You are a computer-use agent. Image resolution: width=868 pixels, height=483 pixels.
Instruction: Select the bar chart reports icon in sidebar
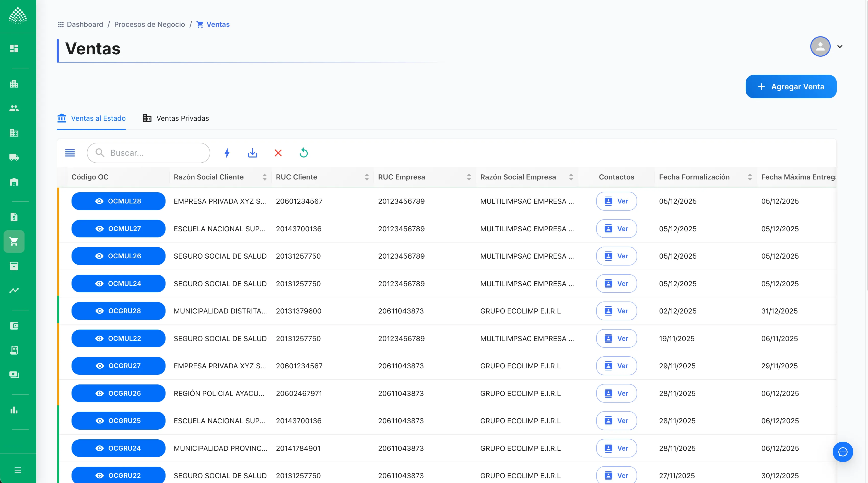[14, 410]
